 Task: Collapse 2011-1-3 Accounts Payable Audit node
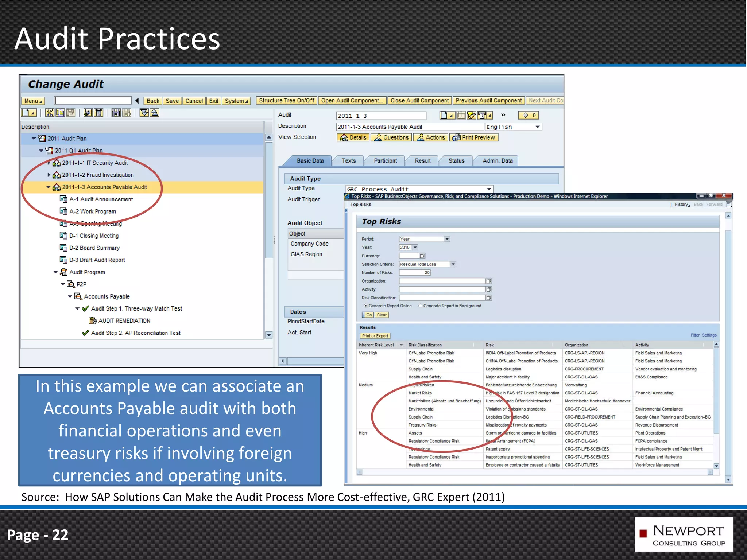pyautogui.click(x=48, y=187)
